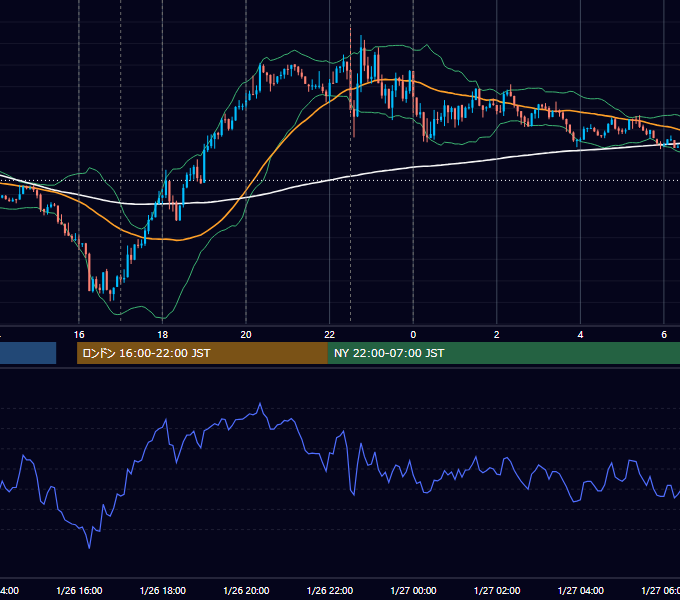Click the 22 hour label on price chart axis
Screen dimensions: 680x600
point(330,335)
